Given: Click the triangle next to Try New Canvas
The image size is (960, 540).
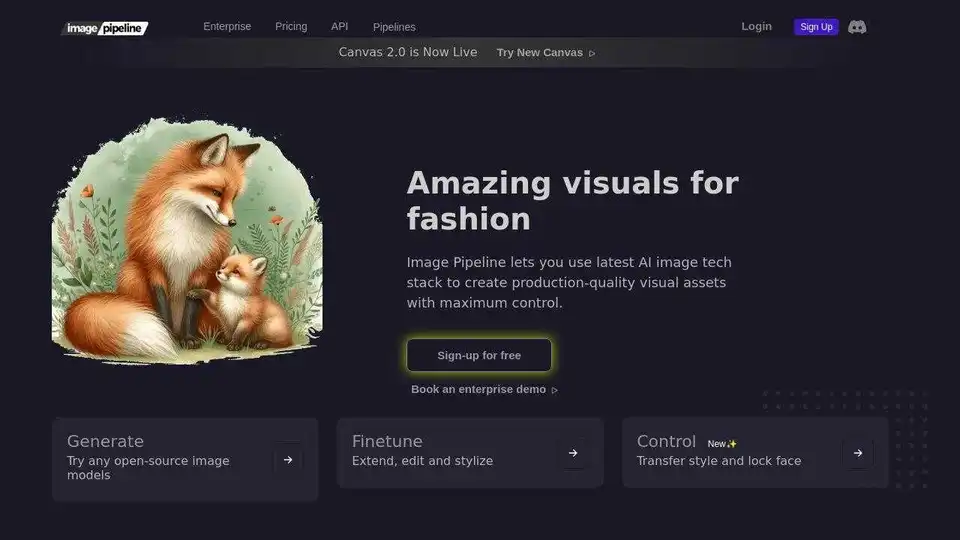Looking at the screenshot, I should point(592,53).
